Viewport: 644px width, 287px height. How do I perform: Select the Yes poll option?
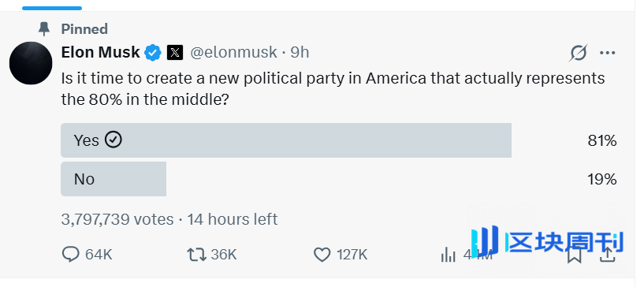tap(339, 140)
